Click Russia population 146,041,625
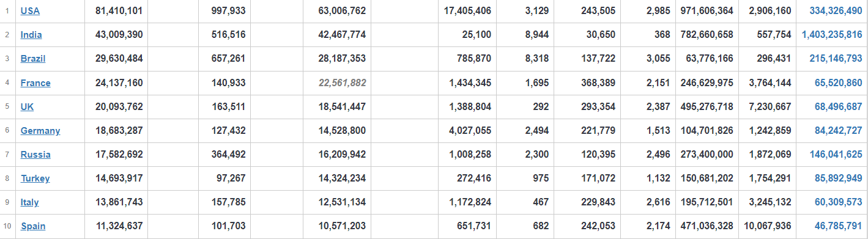Image resolution: width=868 pixels, height=239 pixels. point(836,155)
